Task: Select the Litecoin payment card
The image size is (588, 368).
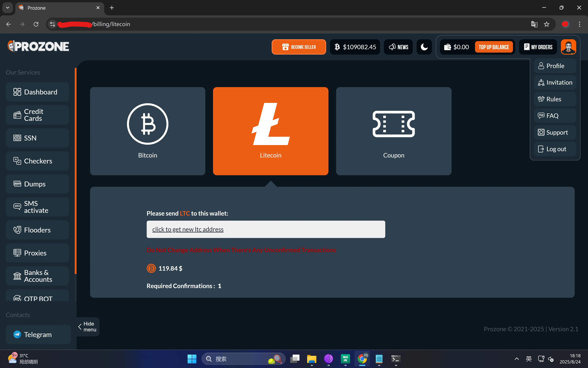Action: pyautogui.click(x=270, y=131)
